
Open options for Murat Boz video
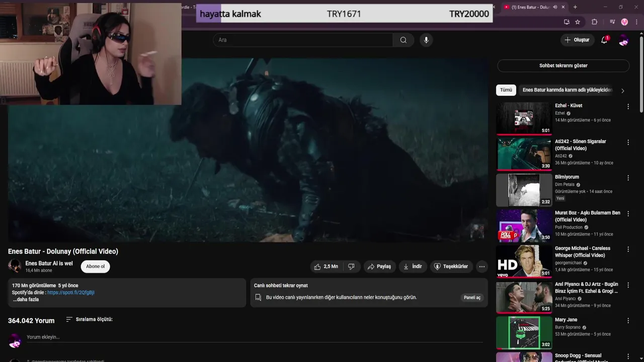(x=628, y=214)
